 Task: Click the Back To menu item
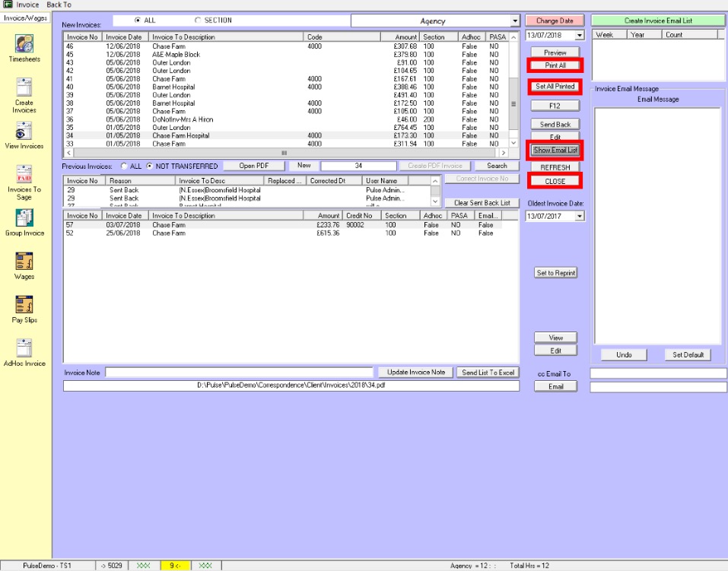[x=59, y=5]
